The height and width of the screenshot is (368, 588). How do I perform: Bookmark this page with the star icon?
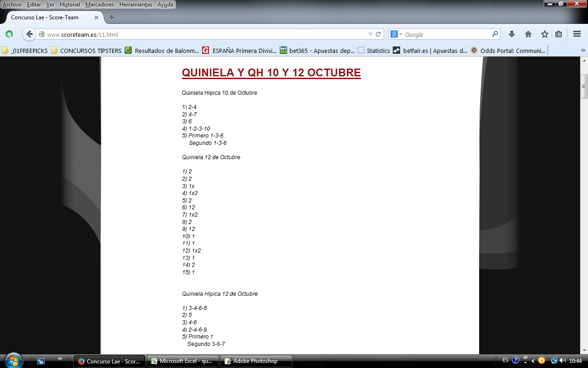545,34
